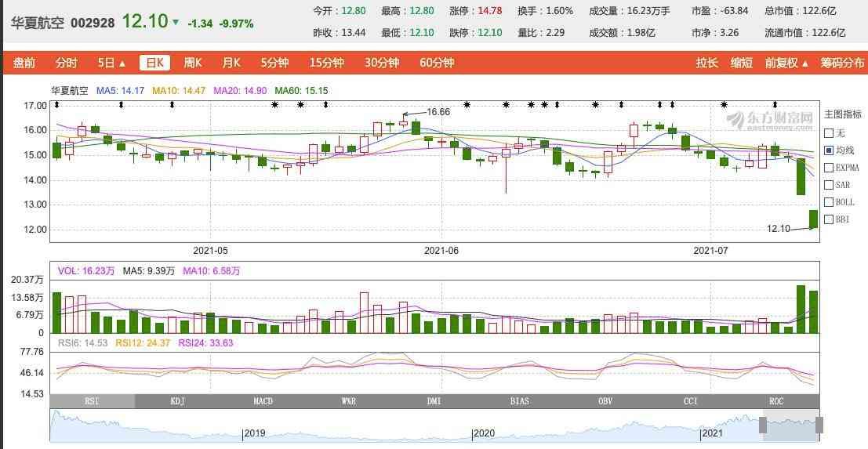Image resolution: width=868 pixels, height=449 pixels.
Task: Open the 60分钟 chart tab
Action: click(x=437, y=63)
